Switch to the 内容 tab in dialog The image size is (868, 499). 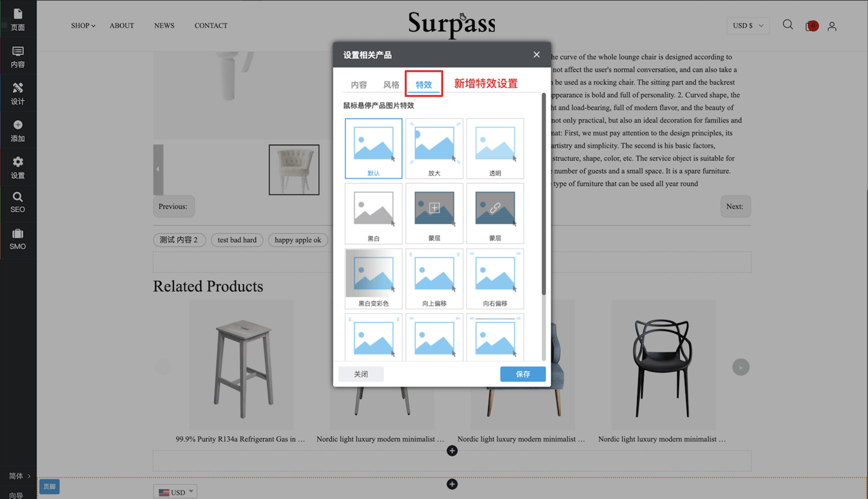tap(359, 85)
